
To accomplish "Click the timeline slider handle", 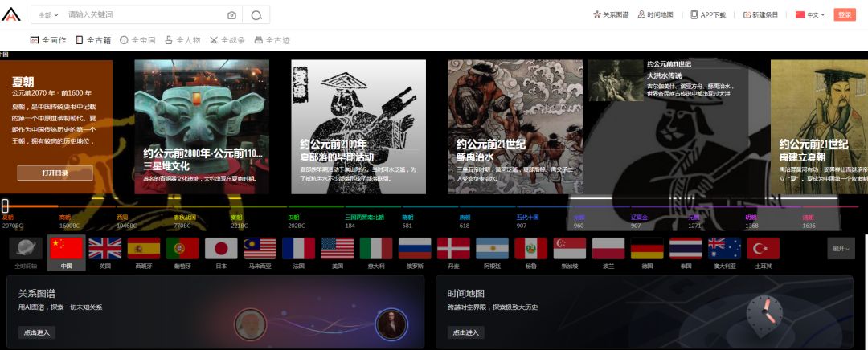I will (5, 206).
